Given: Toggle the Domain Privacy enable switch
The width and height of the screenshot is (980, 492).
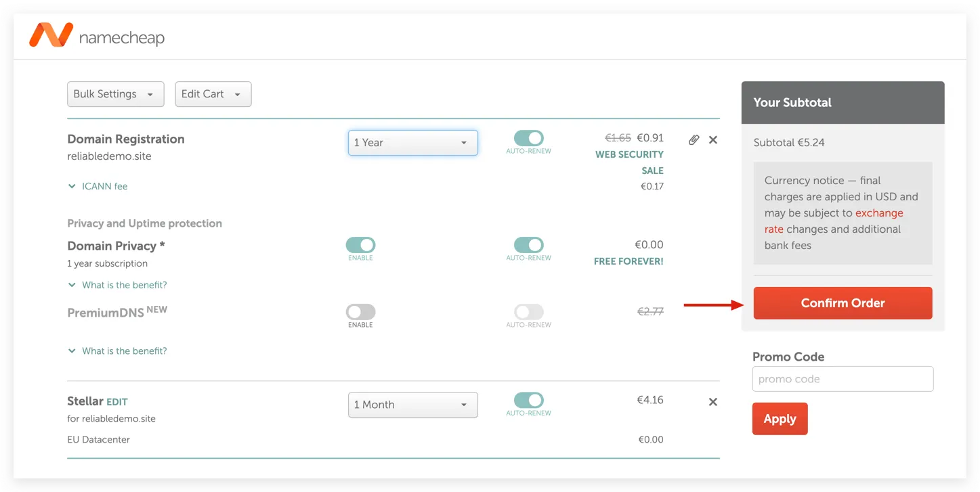Looking at the screenshot, I should [x=360, y=245].
